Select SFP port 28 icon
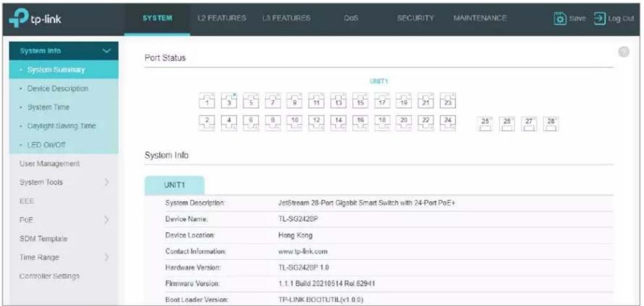Viewport: 644px width, 306px height. pos(551,124)
